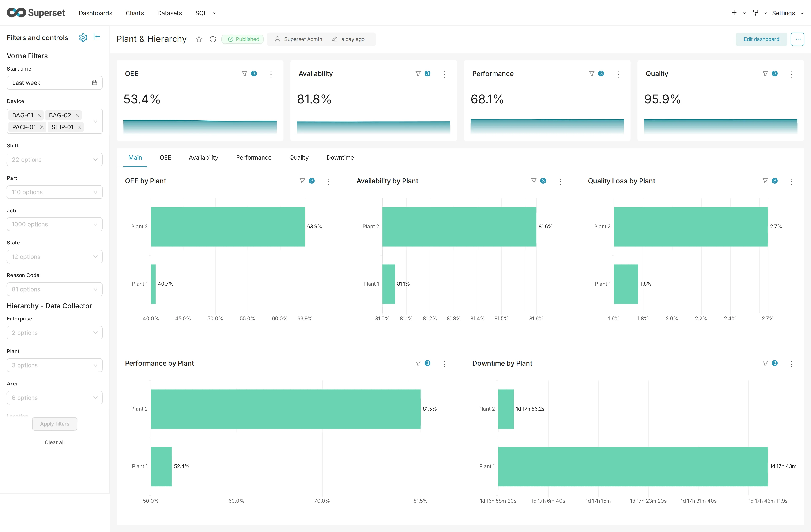Open OEE card three-dot menu
This screenshot has width=811, height=532.
(271, 74)
